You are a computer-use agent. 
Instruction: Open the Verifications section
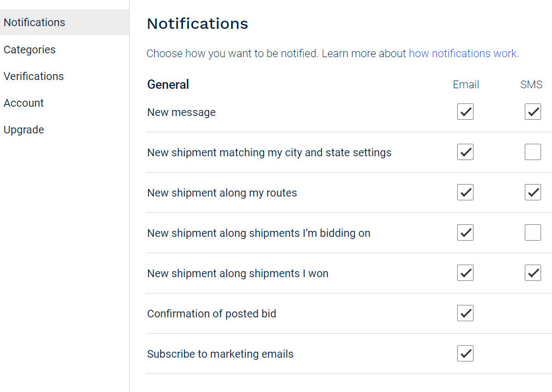34,76
